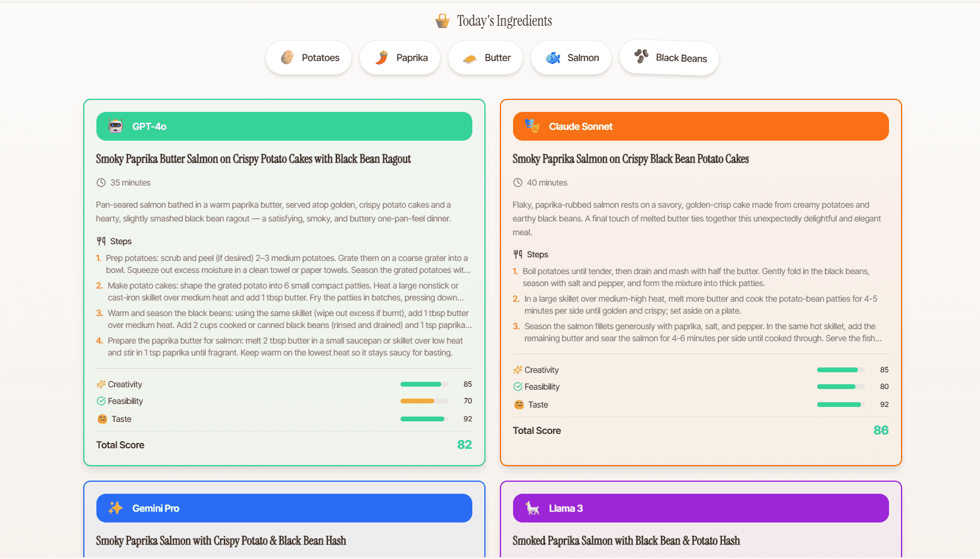Viewport: 980px width, 559px height.
Task: Click the basket icon beside Today's Ingredients
Action: tap(442, 22)
